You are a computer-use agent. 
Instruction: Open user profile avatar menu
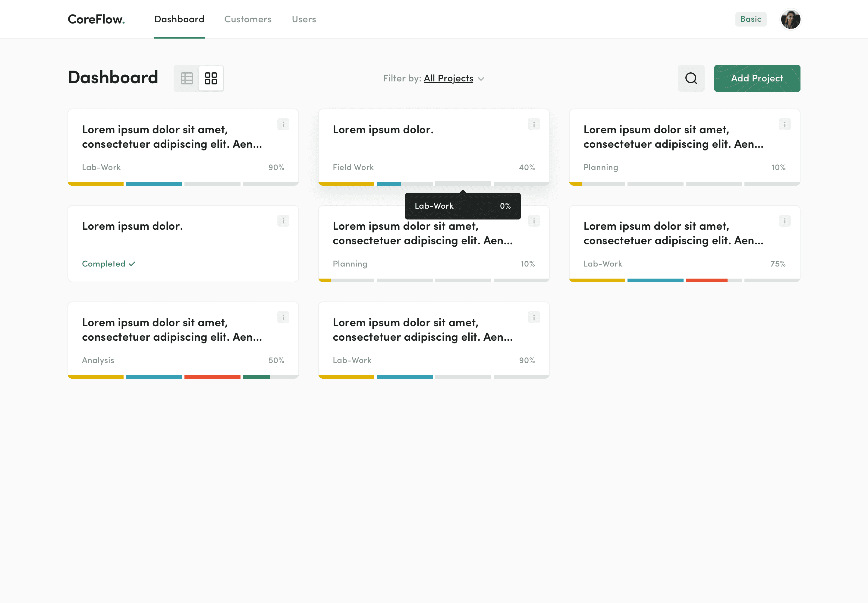point(790,19)
